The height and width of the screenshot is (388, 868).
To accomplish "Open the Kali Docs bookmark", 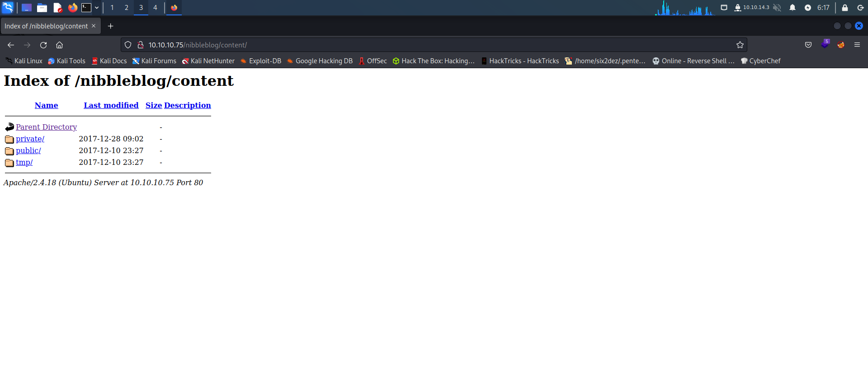I will pos(109,61).
